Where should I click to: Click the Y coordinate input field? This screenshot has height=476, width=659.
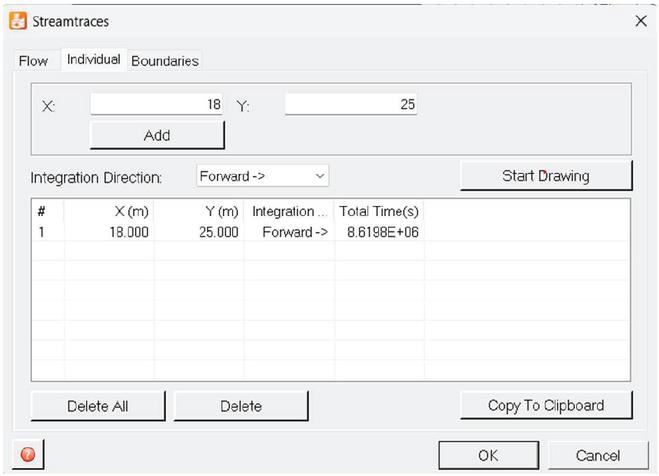tap(351, 104)
